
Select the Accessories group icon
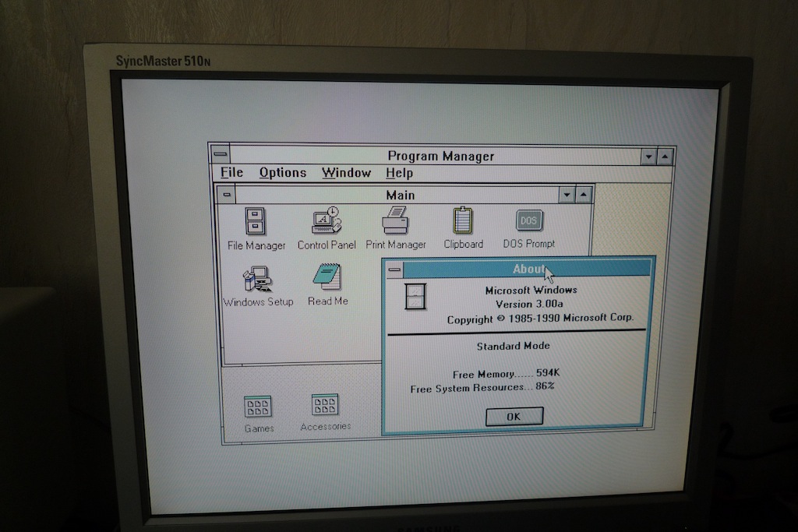click(x=325, y=405)
